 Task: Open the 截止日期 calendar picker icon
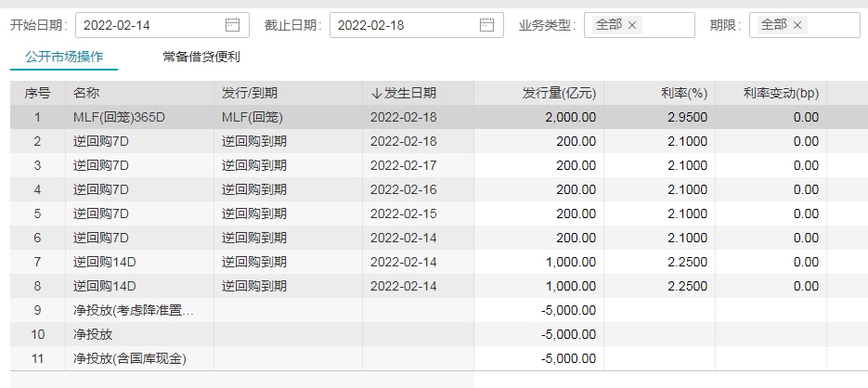[486, 25]
